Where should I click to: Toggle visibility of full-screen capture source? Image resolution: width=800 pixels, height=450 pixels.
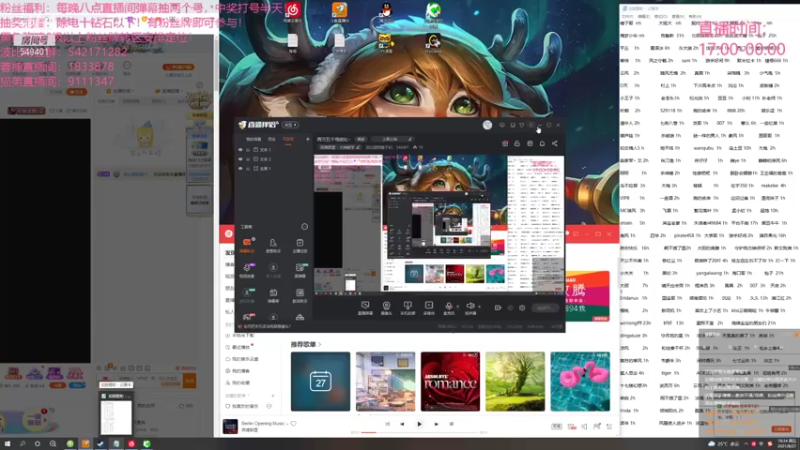(x=240, y=168)
